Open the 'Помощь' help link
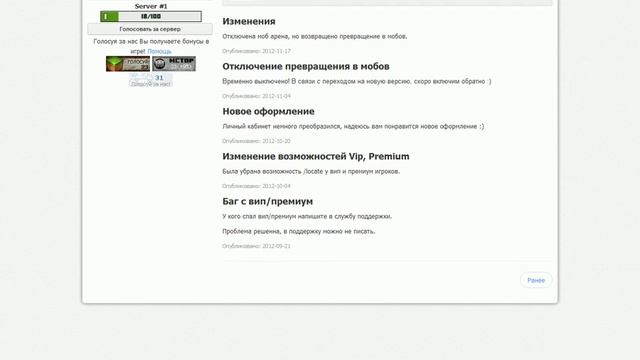640x360 pixels. coord(159,51)
